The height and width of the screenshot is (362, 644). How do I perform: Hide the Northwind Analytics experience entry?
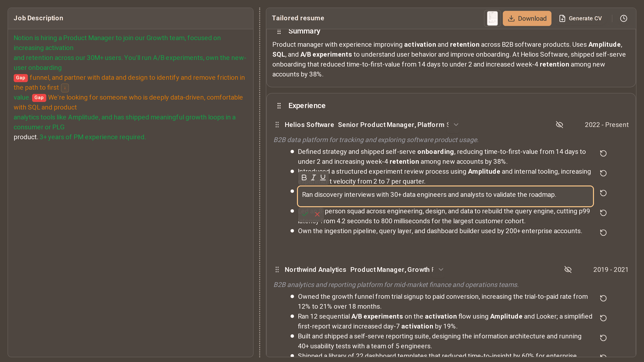(568, 269)
